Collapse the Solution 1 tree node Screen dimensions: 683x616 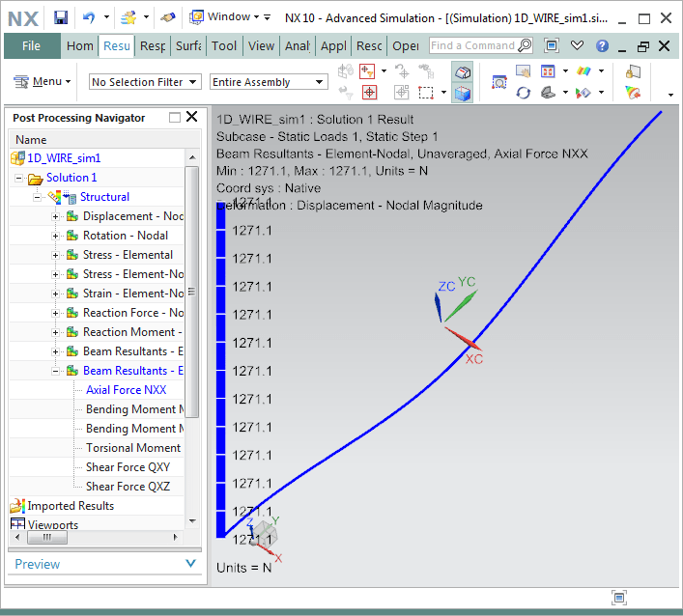coord(18,178)
